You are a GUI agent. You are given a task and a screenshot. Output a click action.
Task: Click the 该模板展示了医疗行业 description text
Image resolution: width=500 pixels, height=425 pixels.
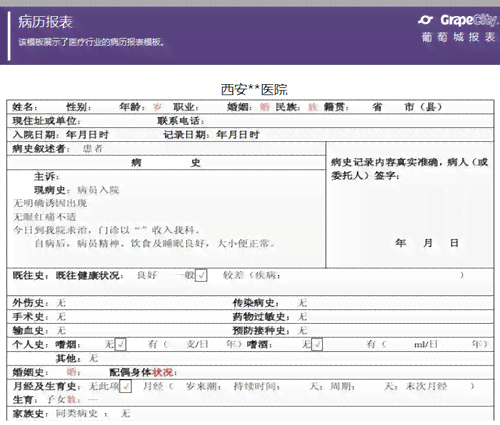(x=91, y=42)
